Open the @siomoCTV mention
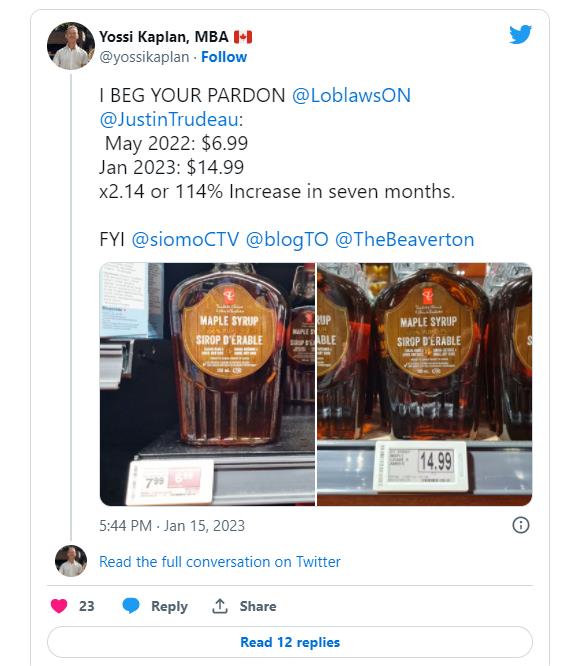 pos(185,240)
